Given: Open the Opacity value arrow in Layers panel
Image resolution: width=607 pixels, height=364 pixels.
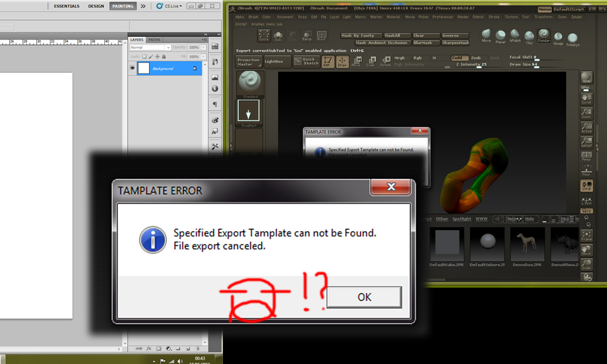Looking at the screenshot, I should point(203,47).
